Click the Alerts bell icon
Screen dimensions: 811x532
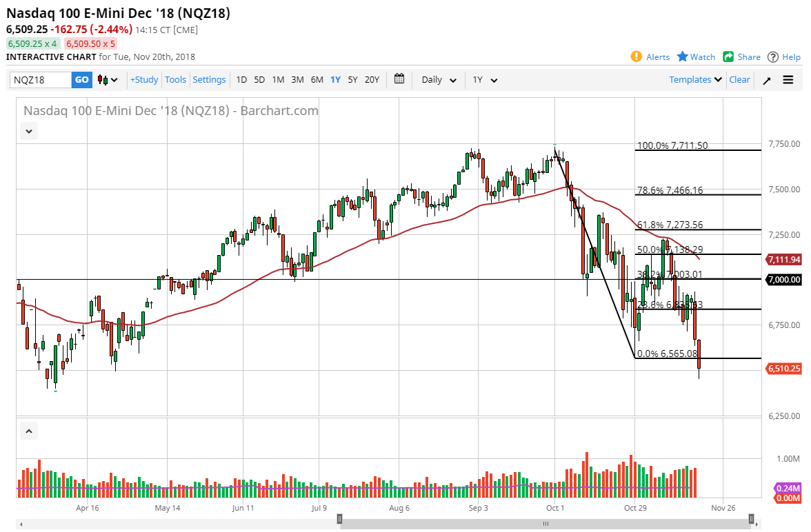(x=637, y=57)
